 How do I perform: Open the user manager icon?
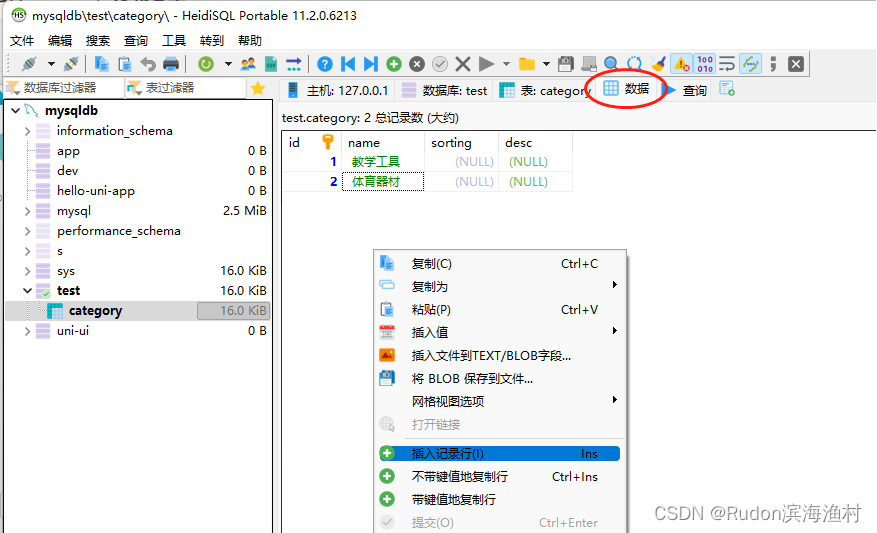click(248, 64)
